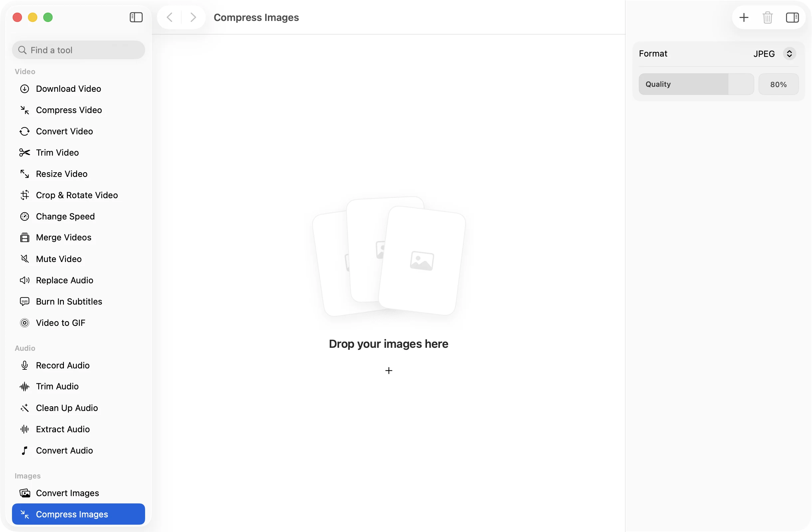Screen dimensions: 812x532
Task: Toggle the right inspector panel
Action: click(x=792, y=17)
